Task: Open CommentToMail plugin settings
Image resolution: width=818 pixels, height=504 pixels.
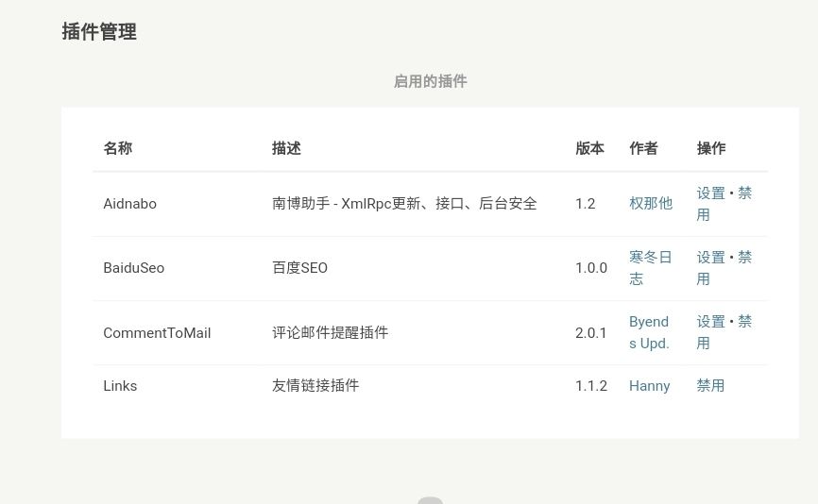Action: point(710,321)
